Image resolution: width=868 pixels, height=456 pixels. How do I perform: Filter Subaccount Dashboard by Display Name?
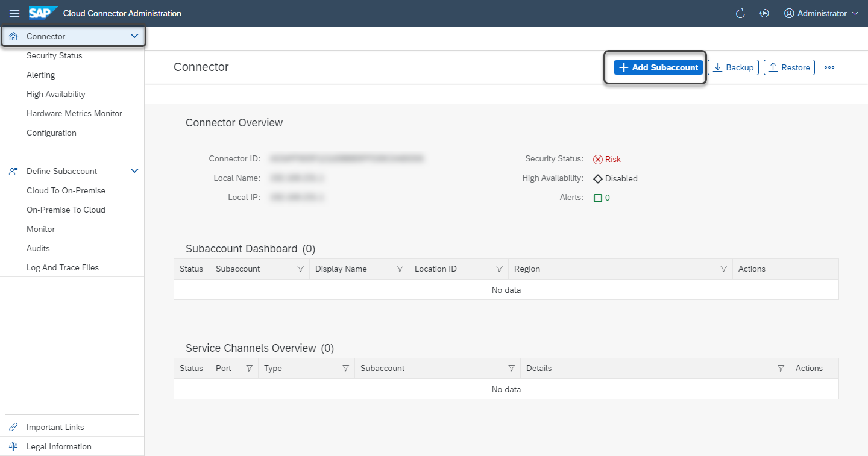pyautogui.click(x=400, y=269)
